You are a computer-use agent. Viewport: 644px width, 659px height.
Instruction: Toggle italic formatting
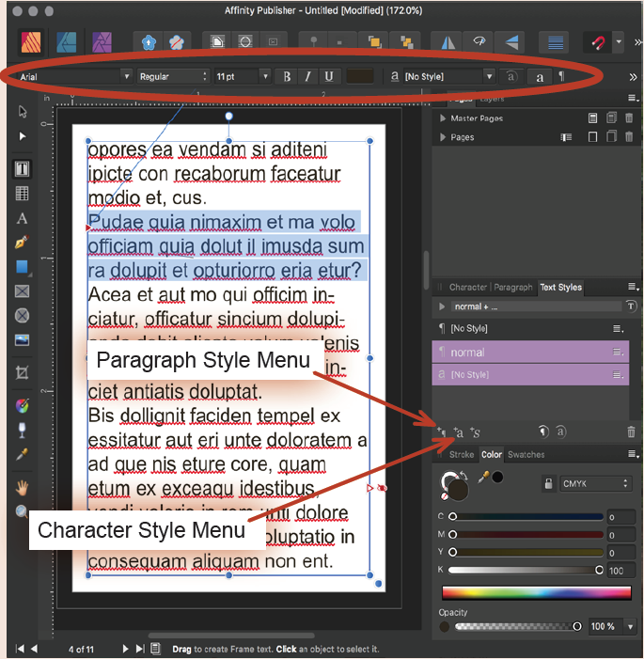click(x=307, y=76)
